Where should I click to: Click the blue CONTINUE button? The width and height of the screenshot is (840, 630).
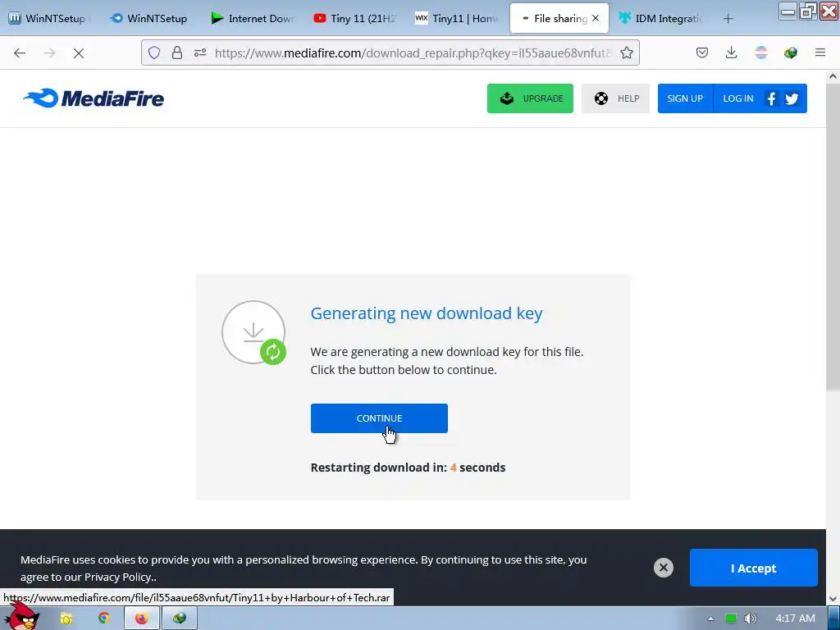pyautogui.click(x=379, y=418)
